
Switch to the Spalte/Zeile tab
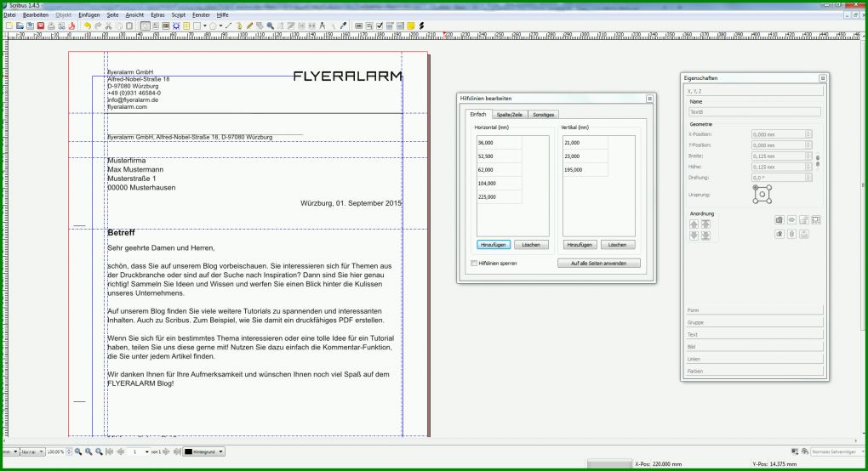(509, 115)
